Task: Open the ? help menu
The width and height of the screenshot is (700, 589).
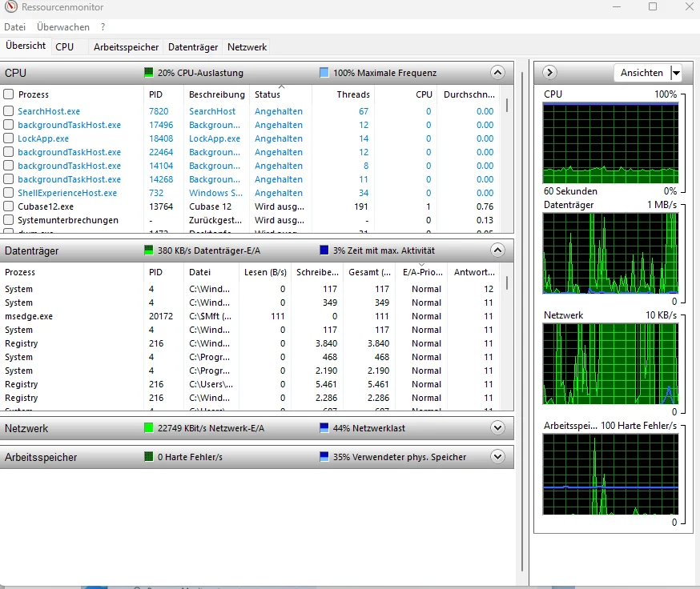Action: point(103,27)
